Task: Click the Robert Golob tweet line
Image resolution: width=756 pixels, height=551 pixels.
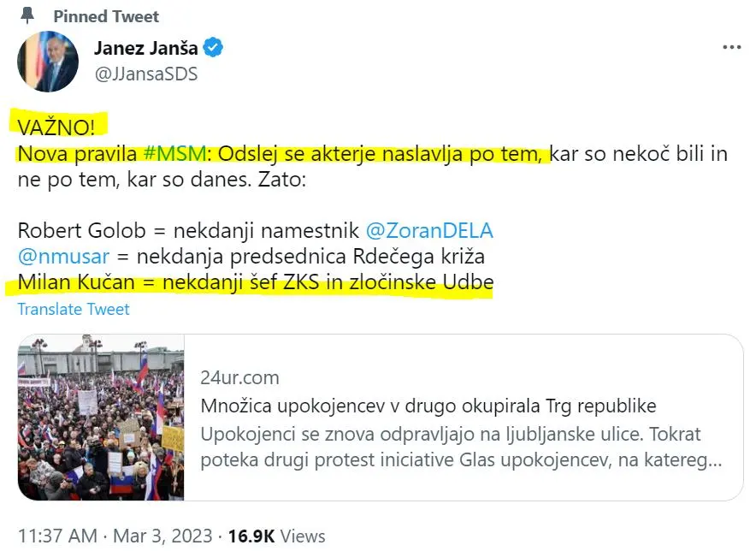Action: click(x=256, y=231)
